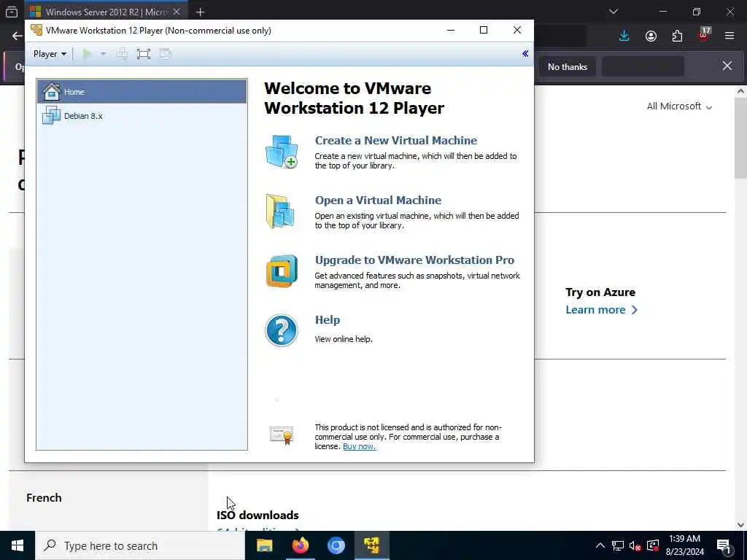Enter full screen mode via toolbar icon

pos(144,54)
